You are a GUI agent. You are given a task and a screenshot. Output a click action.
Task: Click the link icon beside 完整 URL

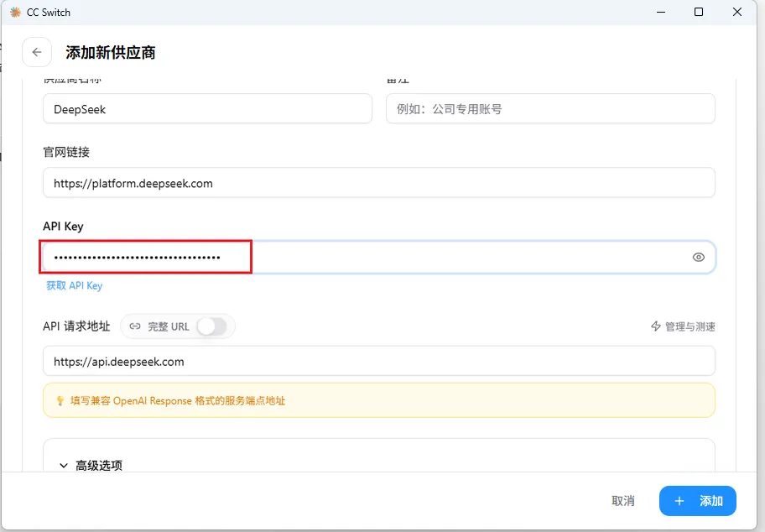[135, 326]
